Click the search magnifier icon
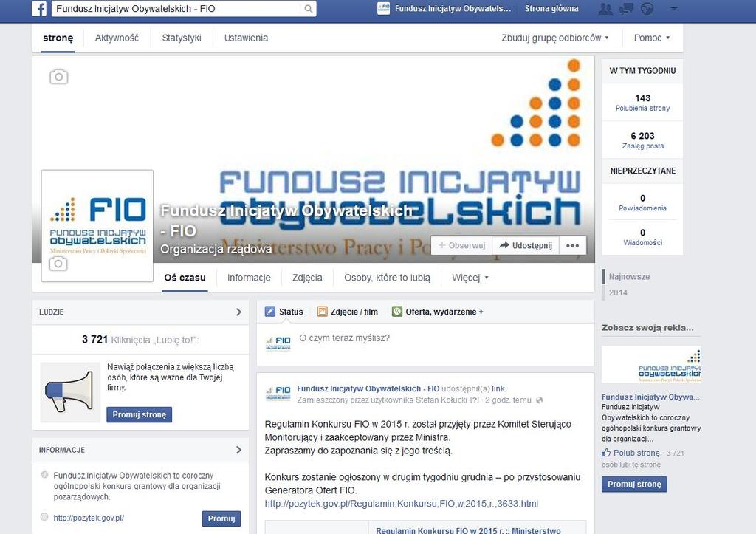756x534 pixels. [308, 9]
